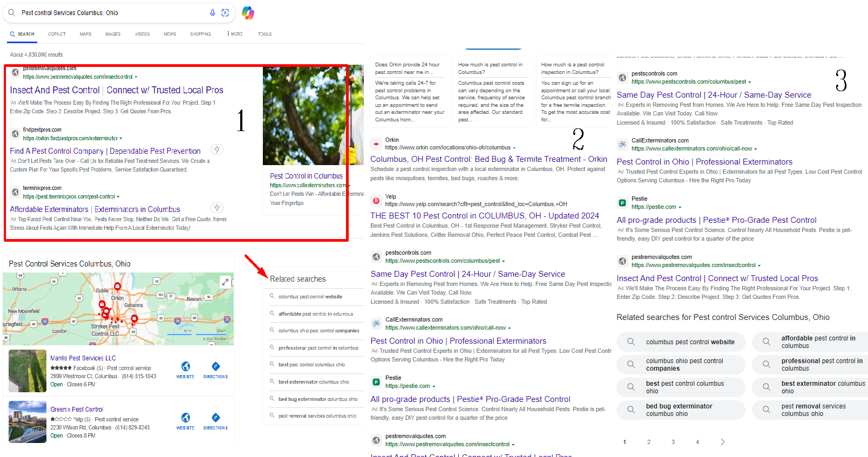Open dropdown beside callexterminators URL in right column
Screen dimensions: 868x457
click(x=755, y=149)
